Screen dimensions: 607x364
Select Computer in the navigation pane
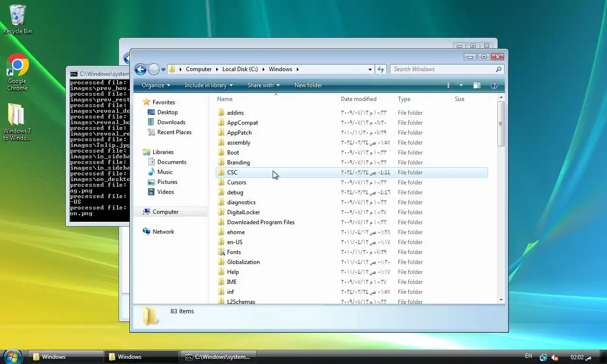click(x=165, y=212)
